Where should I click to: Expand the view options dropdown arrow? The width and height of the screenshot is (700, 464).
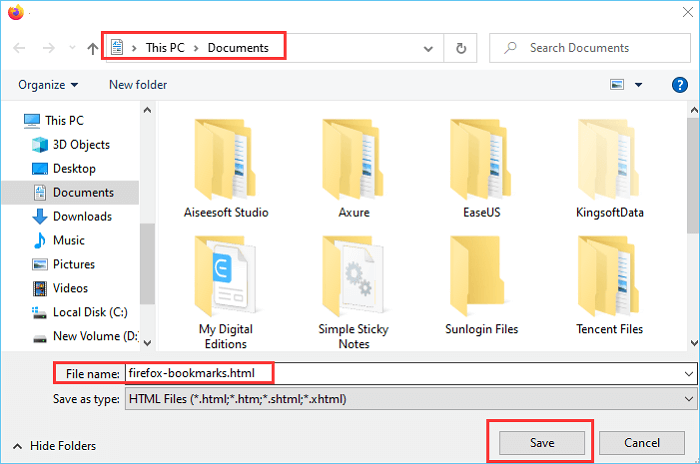[x=638, y=85]
